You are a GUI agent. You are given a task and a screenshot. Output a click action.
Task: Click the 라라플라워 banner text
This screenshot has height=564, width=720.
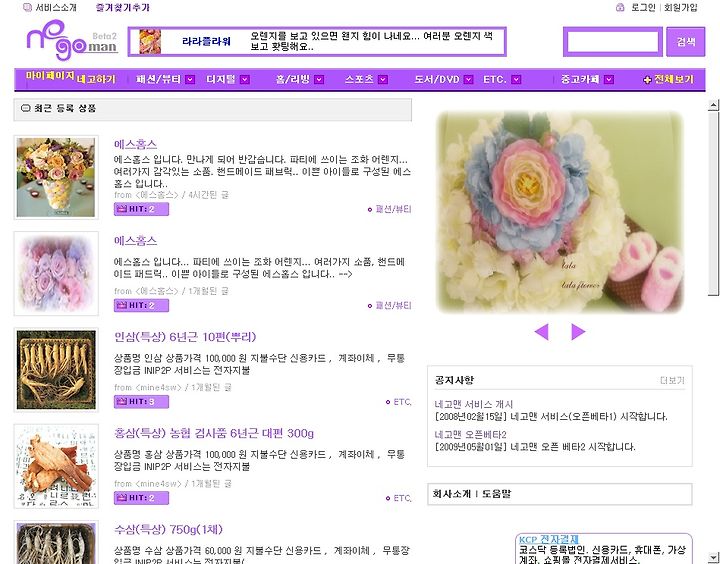(x=207, y=41)
